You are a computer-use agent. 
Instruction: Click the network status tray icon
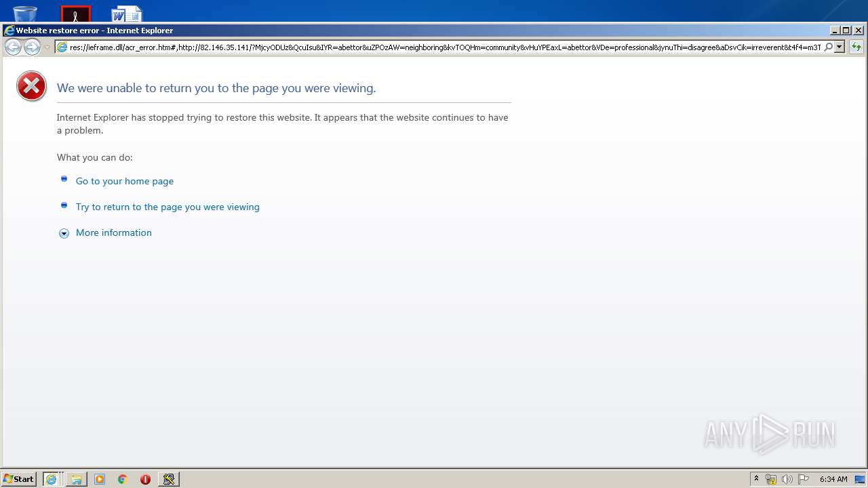click(771, 479)
